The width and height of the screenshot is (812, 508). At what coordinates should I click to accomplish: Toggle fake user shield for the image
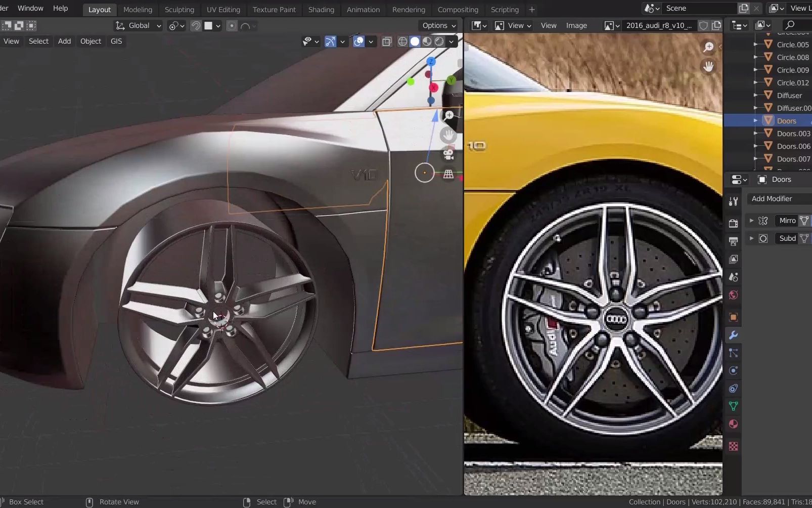(x=703, y=25)
